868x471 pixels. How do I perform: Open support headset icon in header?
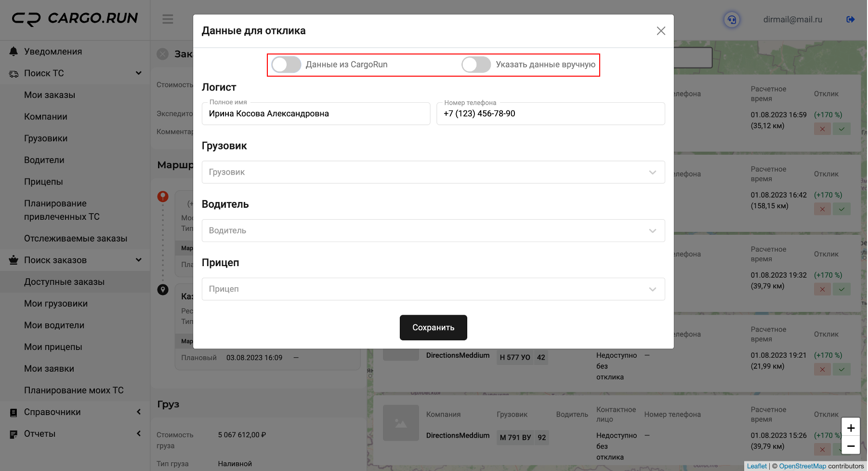732,20
